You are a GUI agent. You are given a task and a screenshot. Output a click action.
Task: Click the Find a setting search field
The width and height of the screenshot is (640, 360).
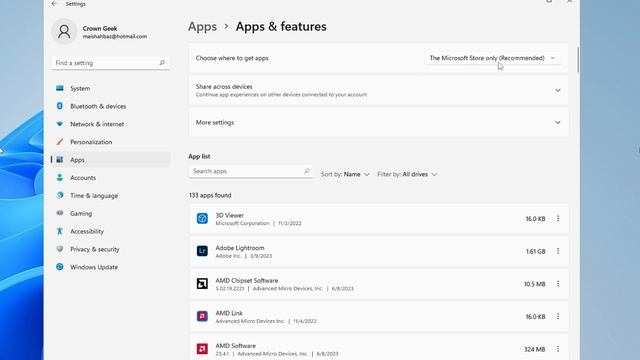111,63
